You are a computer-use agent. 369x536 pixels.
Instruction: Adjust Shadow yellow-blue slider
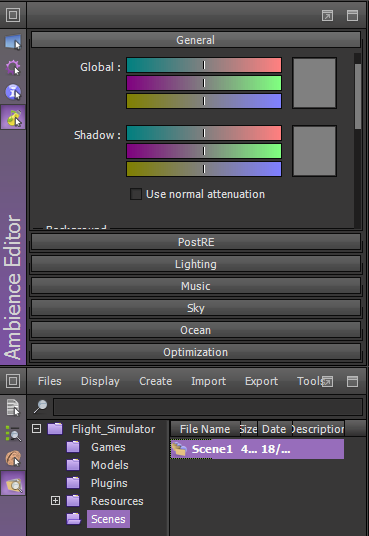(204, 169)
